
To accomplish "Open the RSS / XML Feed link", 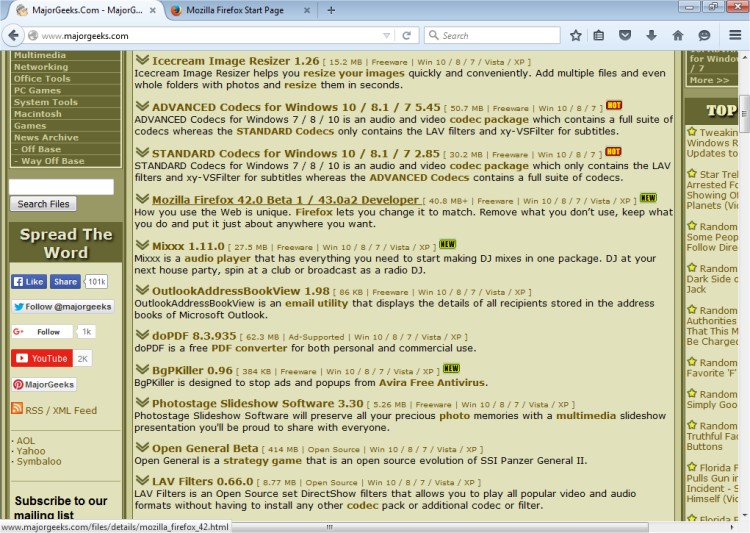I will pyautogui.click(x=61, y=411).
